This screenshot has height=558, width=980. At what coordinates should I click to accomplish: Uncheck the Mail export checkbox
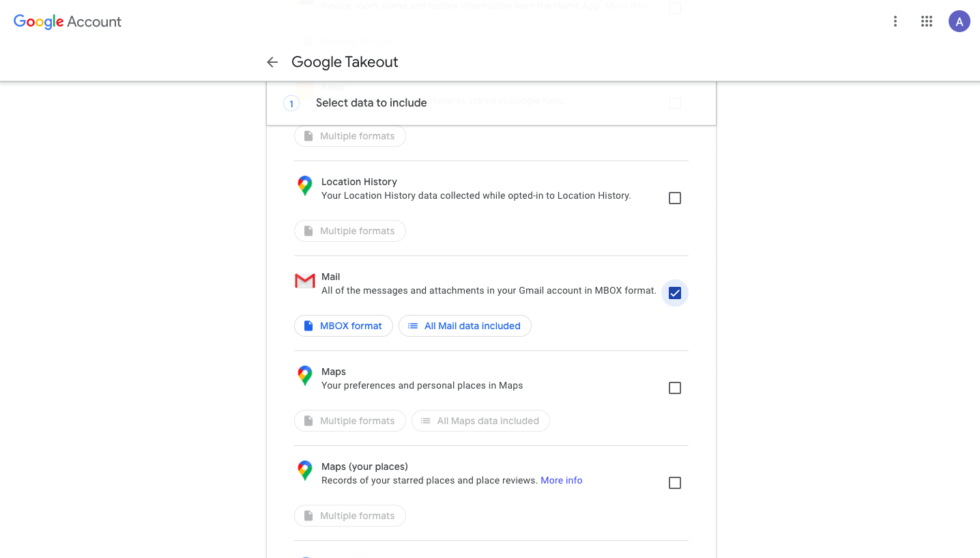tap(675, 293)
